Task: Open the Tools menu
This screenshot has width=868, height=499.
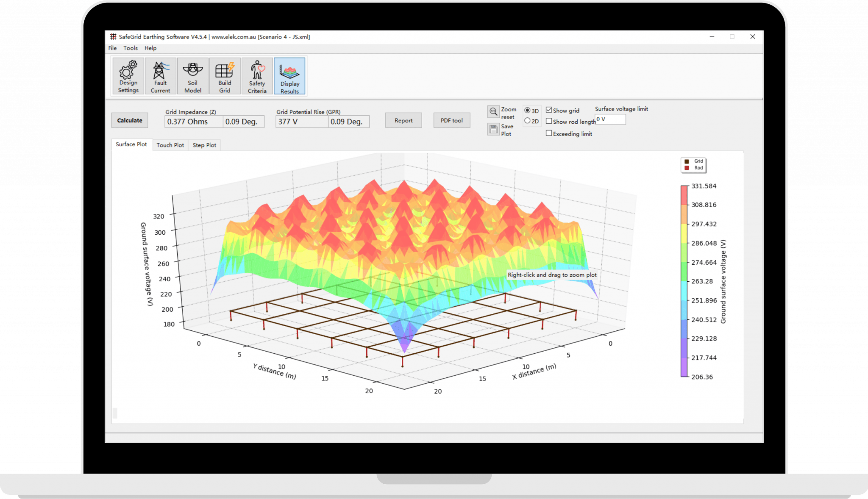Action: pos(130,48)
